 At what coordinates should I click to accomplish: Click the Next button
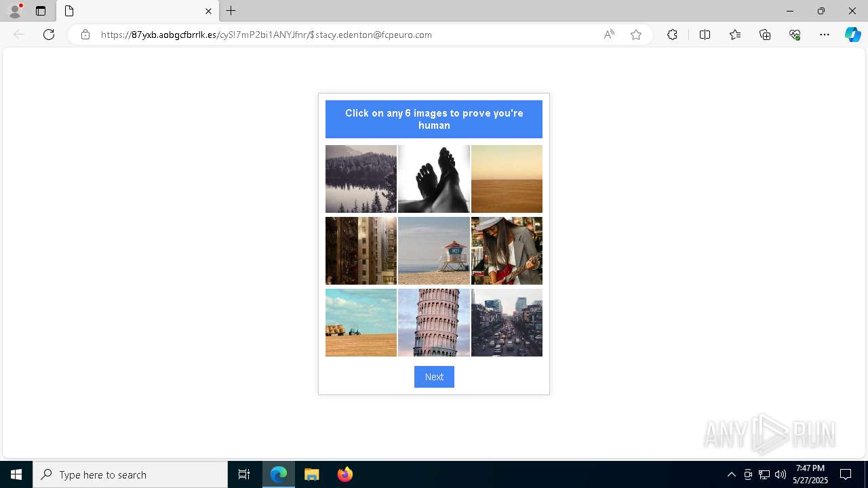pos(434,377)
